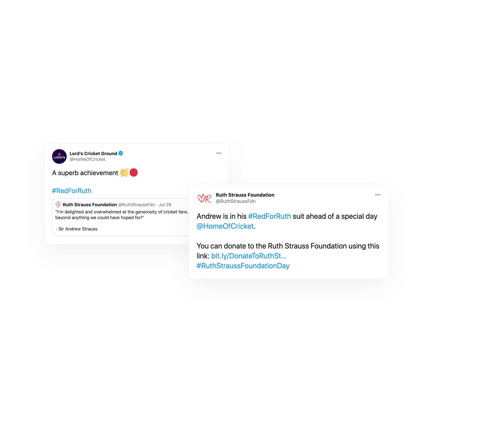The height and width of the screenshot is (422, 504).
Task: Open Lord's Cricket Ground profile avatar
Action: point(59,157)
